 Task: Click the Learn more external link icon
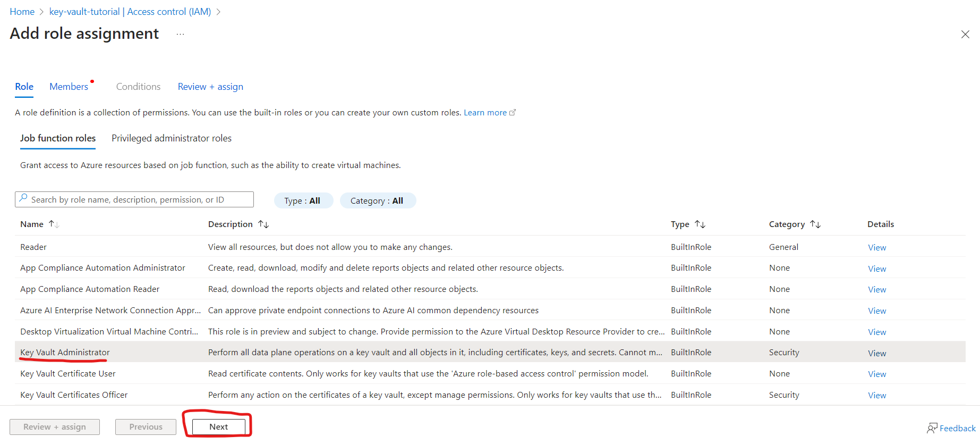pos(513,113)
